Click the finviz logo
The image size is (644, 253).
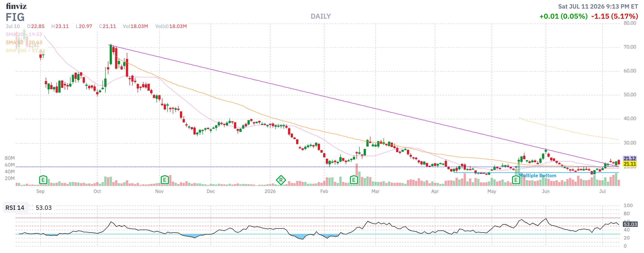click(x=16, y=6)
